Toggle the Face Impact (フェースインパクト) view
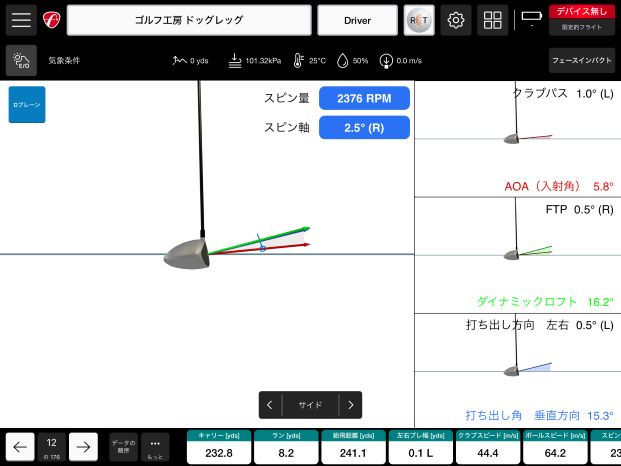 click(x=582, y=61)
